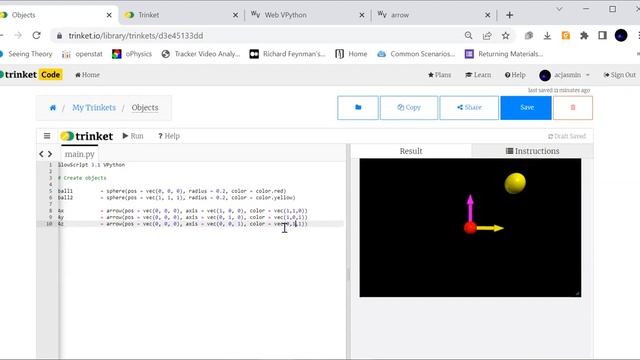The height and width of the screenshot is (360, 640).
Task: Click the canvas resize handle corner
Action: coord(578,293)
